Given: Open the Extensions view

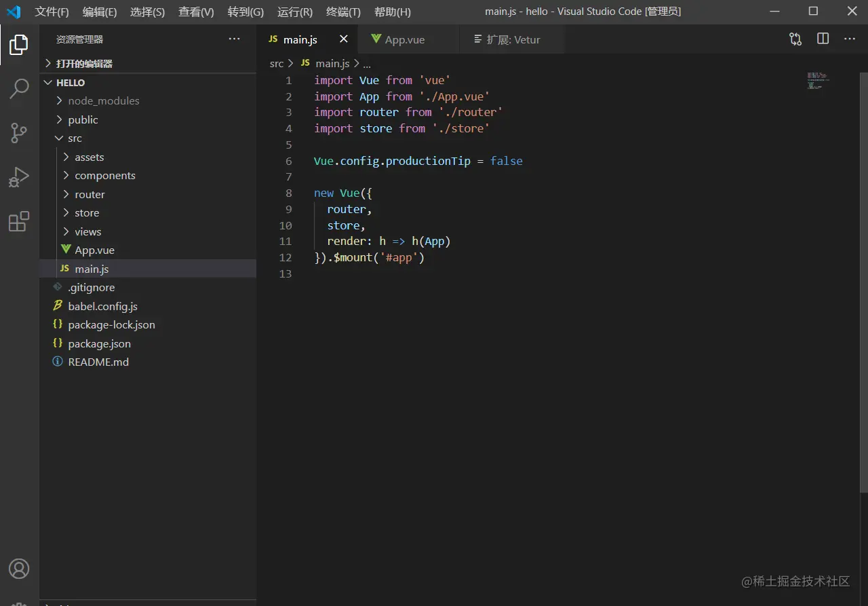Looking at the screenshot, I should (x=19, y=221).
